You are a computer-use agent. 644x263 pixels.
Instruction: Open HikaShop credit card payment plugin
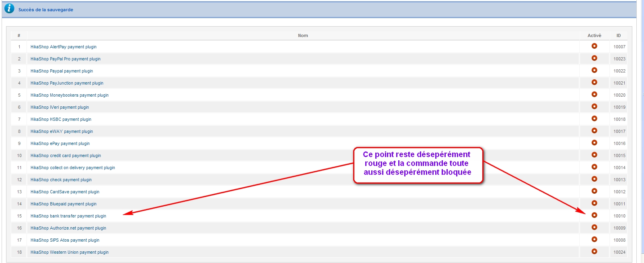pos(66,156)
